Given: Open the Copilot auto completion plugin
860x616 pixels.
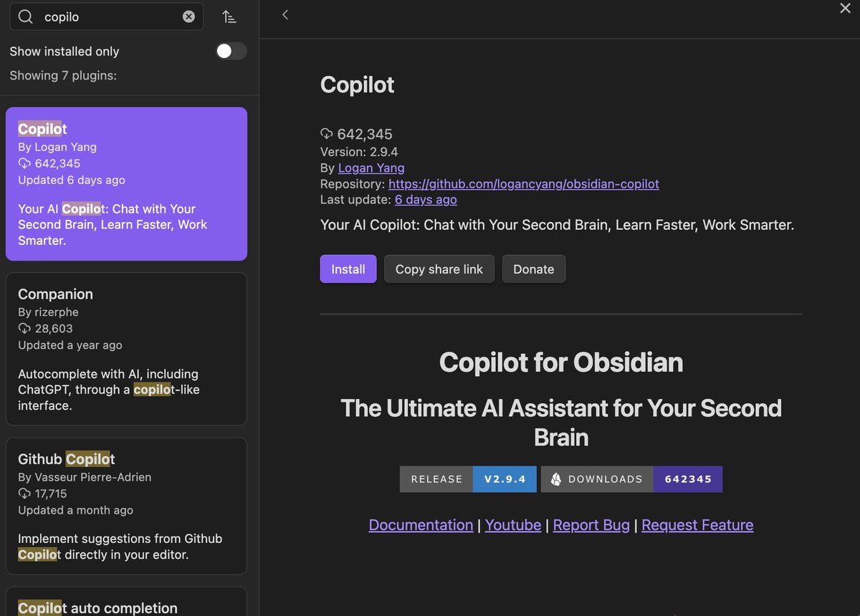Looking at the screenshot, I should 127,602.
